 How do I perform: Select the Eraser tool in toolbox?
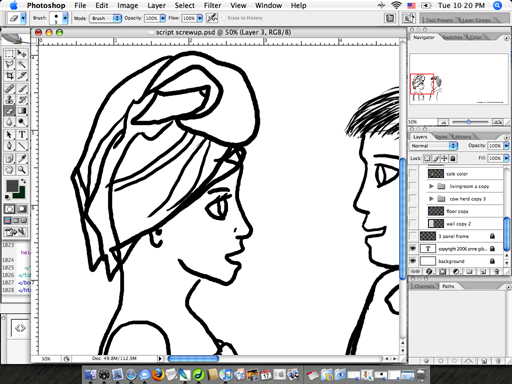tap(9, 111)
